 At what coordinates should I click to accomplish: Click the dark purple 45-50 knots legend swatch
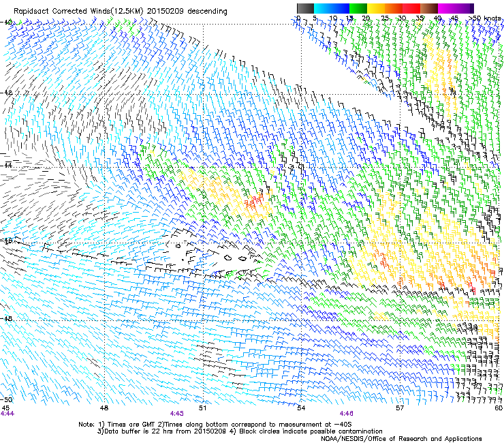(464, 8)
